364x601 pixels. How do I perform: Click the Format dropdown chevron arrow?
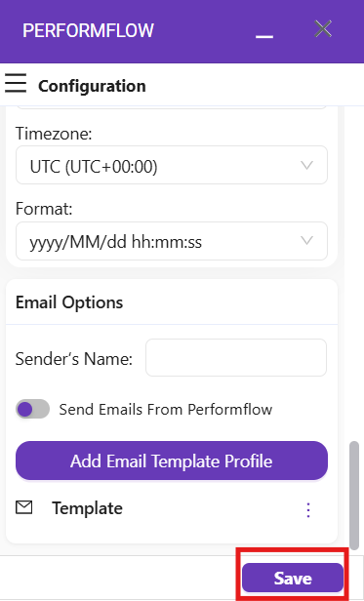[x=306, y=241]
